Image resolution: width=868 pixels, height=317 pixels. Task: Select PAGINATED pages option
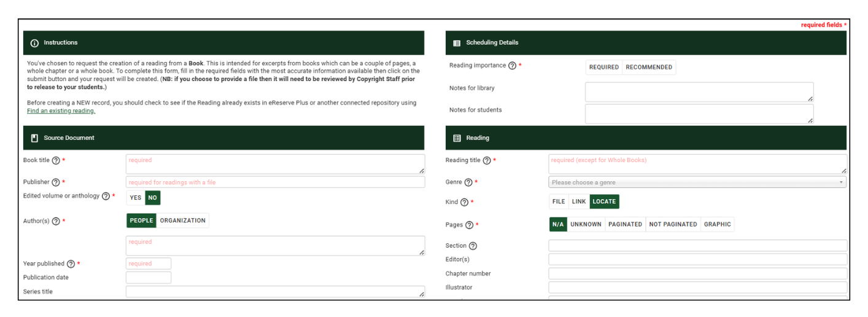pyautogui.click(x=625, y=225)
